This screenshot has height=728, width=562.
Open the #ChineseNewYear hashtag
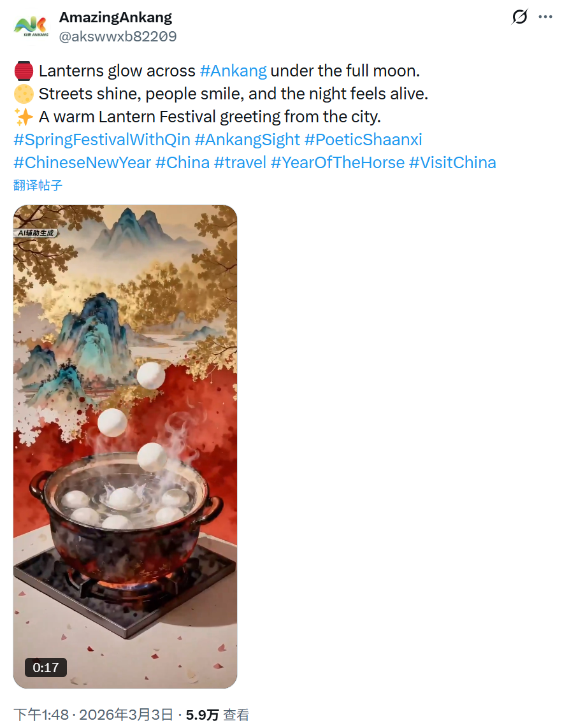[82, 162]
